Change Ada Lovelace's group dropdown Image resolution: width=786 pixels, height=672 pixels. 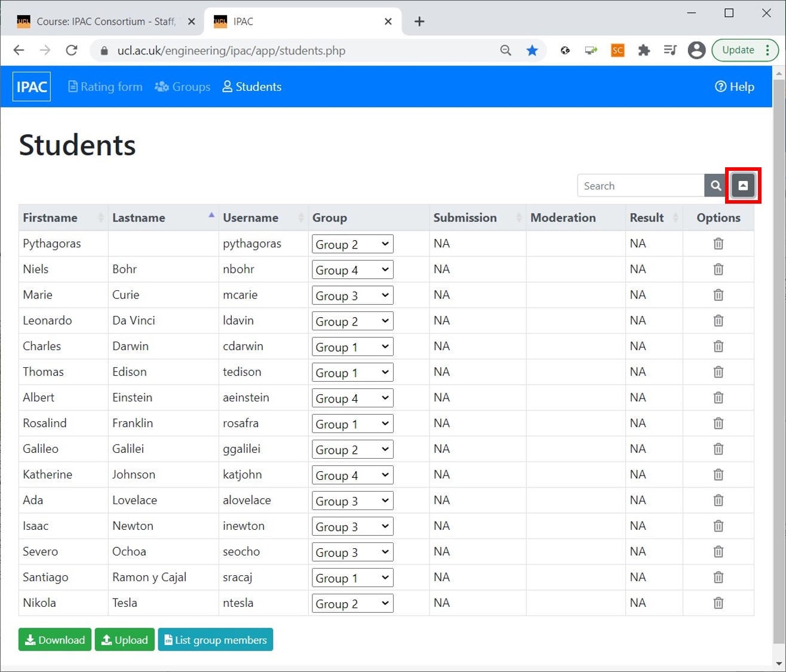click(x=352, y=501)
